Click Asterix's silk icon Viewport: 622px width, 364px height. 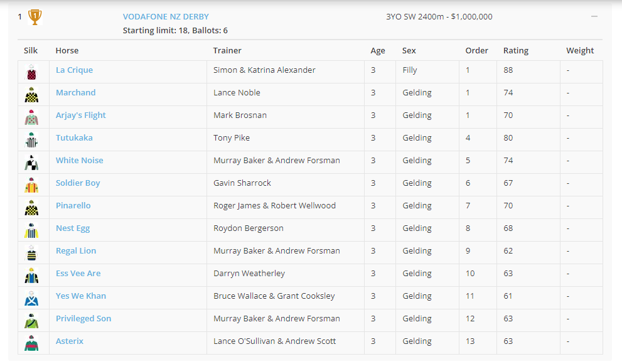click(31, 343)
